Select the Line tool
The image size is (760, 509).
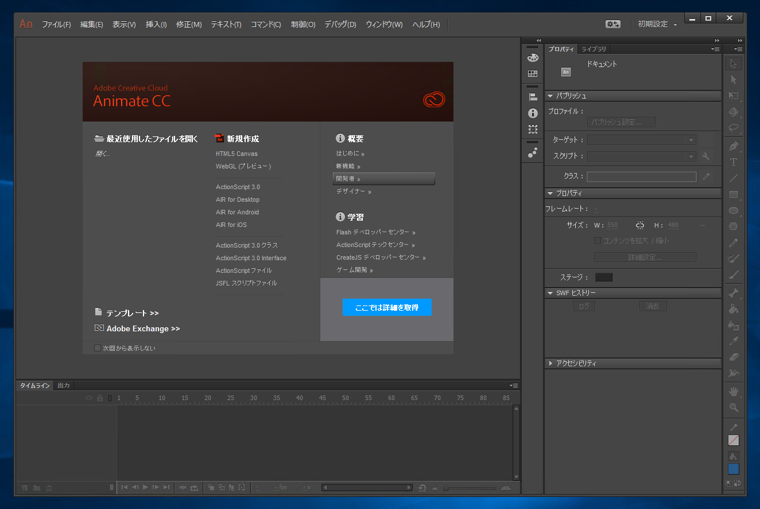[733, 178]
